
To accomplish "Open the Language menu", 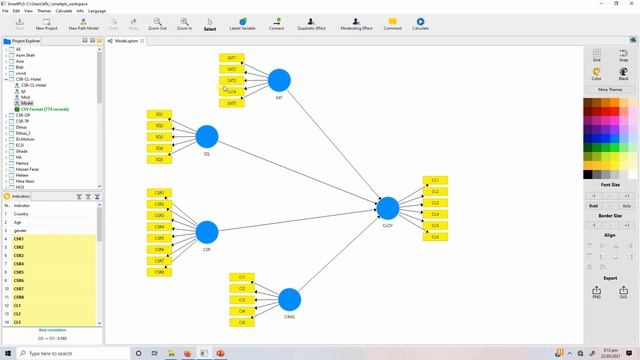I will click(x=97, y=11).
